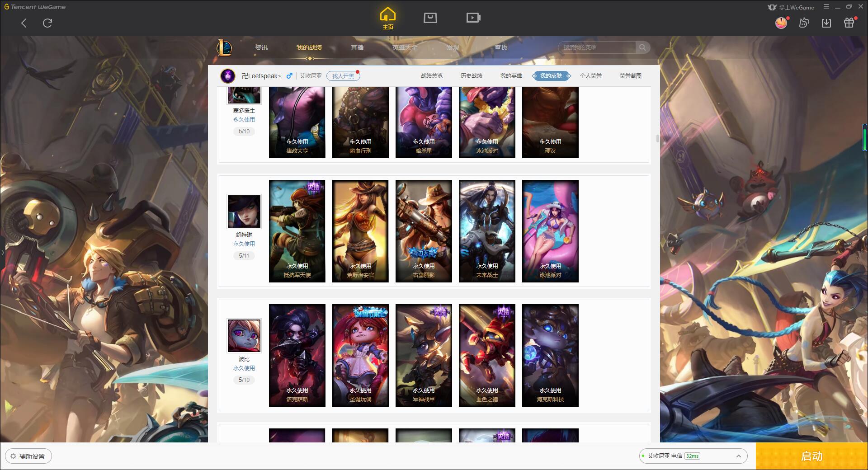
Task: Select 蒙多医生 champion portrait
Action: click(x=244, y=95)
